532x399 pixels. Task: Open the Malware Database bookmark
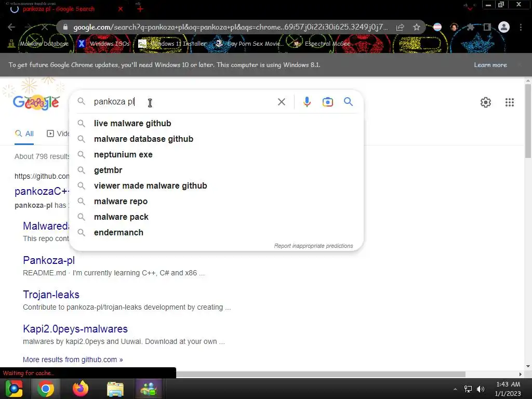[38, 44]
